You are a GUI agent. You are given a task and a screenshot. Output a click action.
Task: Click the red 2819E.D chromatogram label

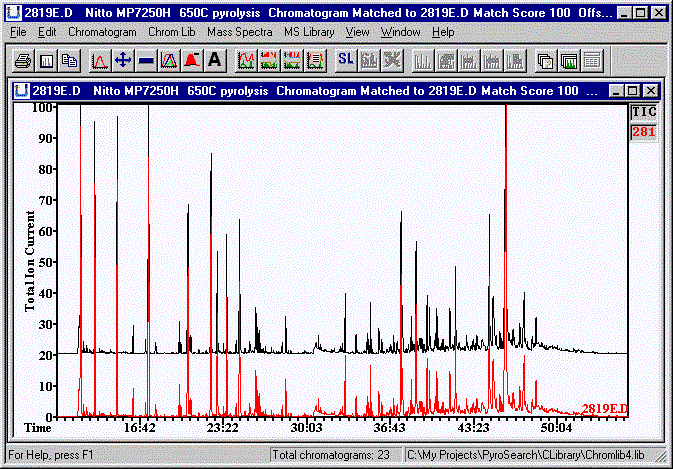[x=605, y=409]
